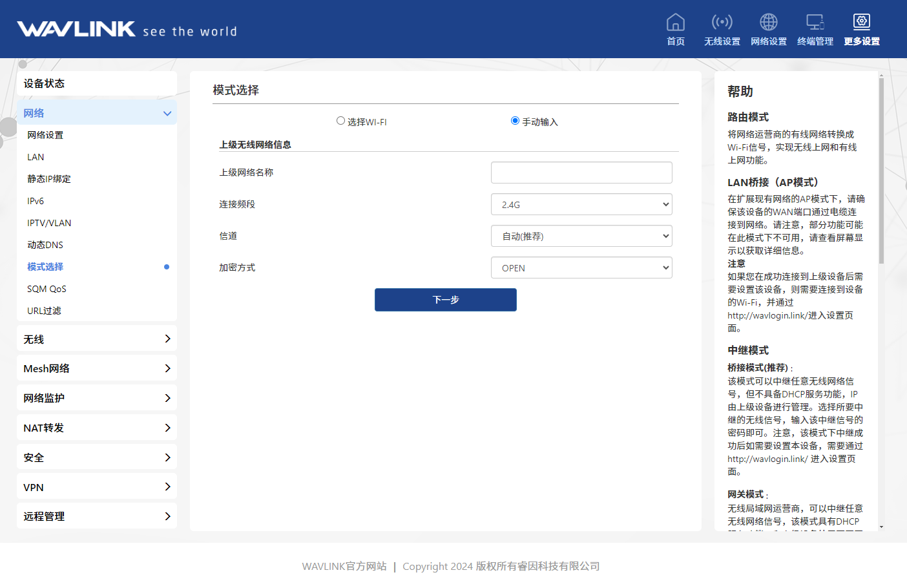Go to SQM QoS in the sidebar

pyautogui.click(x=47, y=289)
